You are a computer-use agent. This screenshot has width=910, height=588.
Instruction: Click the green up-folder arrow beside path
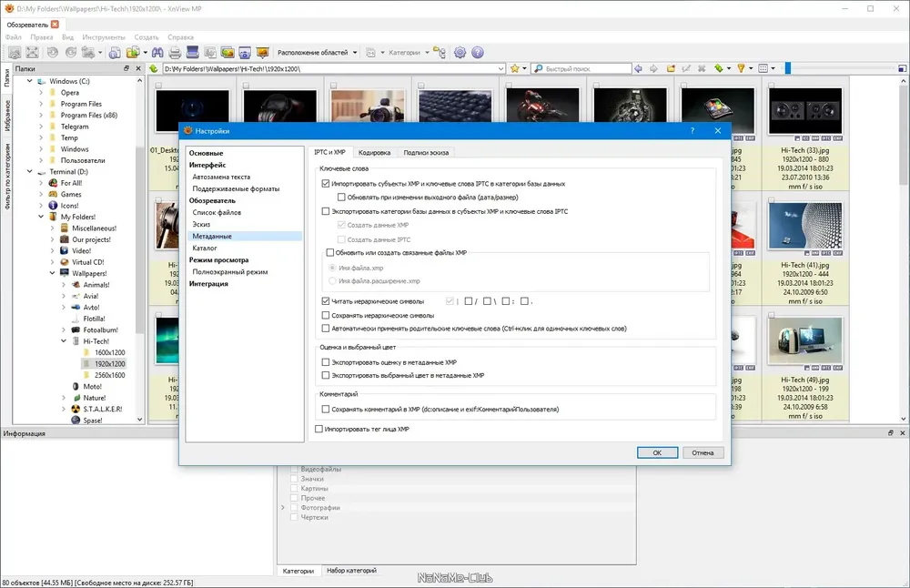pos(154,68)
